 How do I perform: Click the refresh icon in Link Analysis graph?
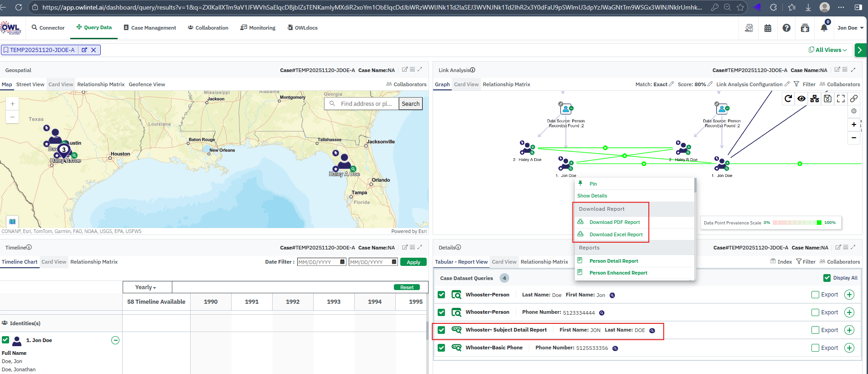(x=788, y=99)
